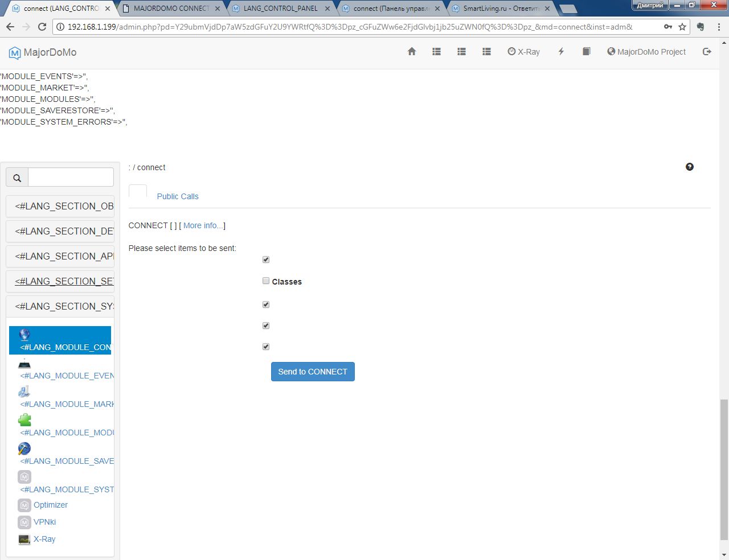Open the book icon in the top navbar

(586, 52)
